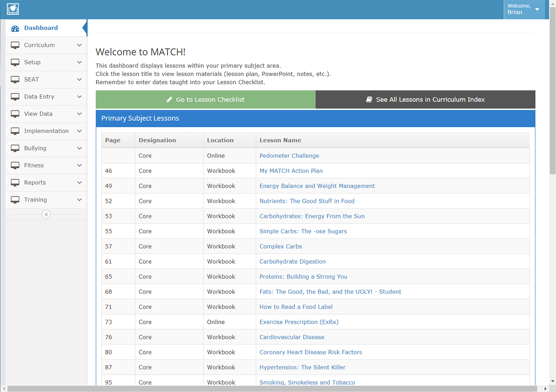Go to Lesson Checklist button

pos(205,100)
